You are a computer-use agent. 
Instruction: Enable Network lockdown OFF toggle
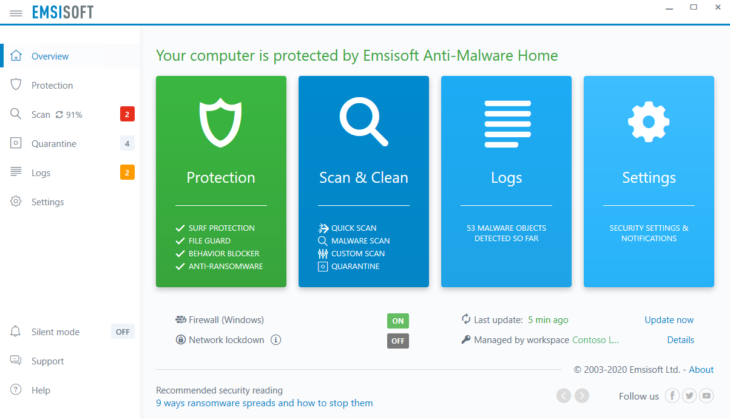coord(398,341)
